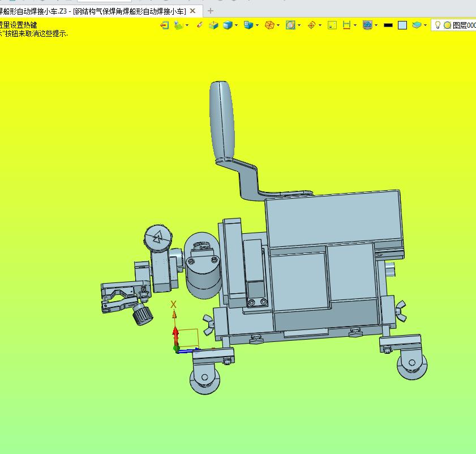Open the dimension measure dropdown arrow

pos(355,25)
